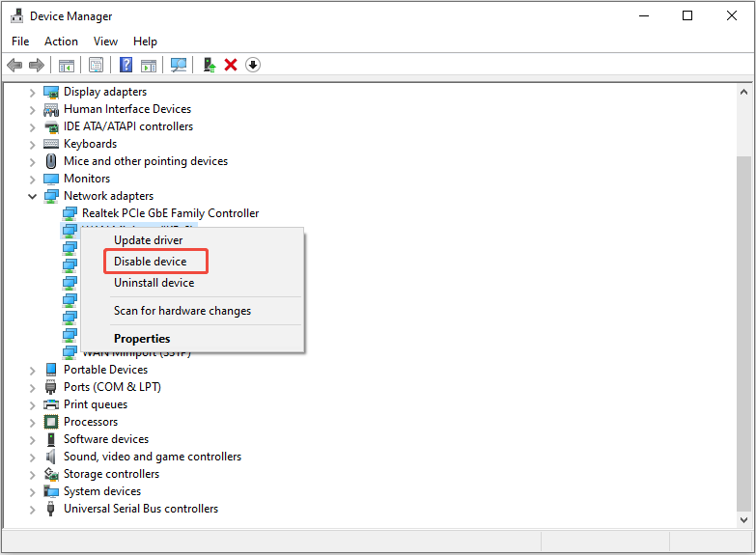Click the Update driver toolbar icon
The height and width of the screenshot is (555, 756).
pos(210,65)
